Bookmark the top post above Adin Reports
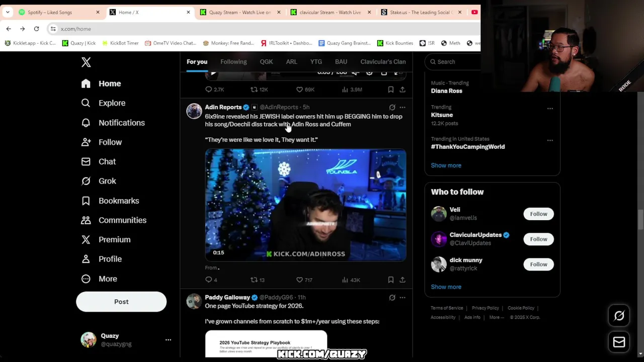Screen dimensions: 644x362 point(390,89)
